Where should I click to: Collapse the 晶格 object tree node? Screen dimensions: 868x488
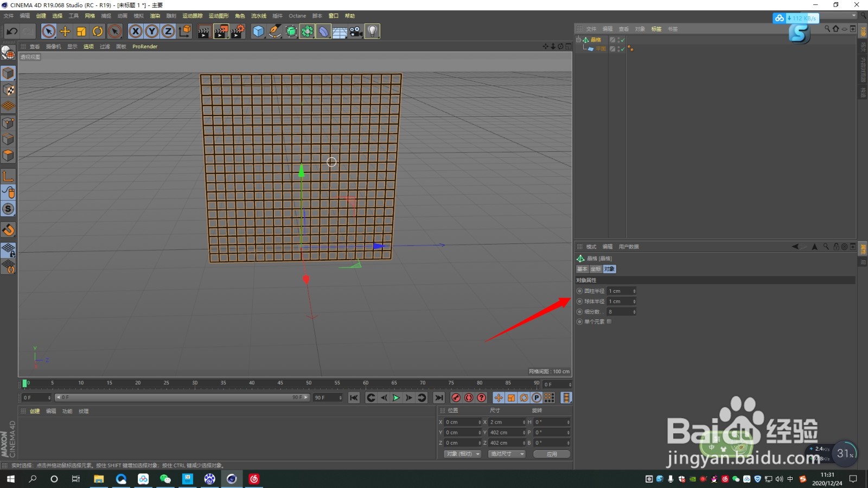(x=578, y=40)
